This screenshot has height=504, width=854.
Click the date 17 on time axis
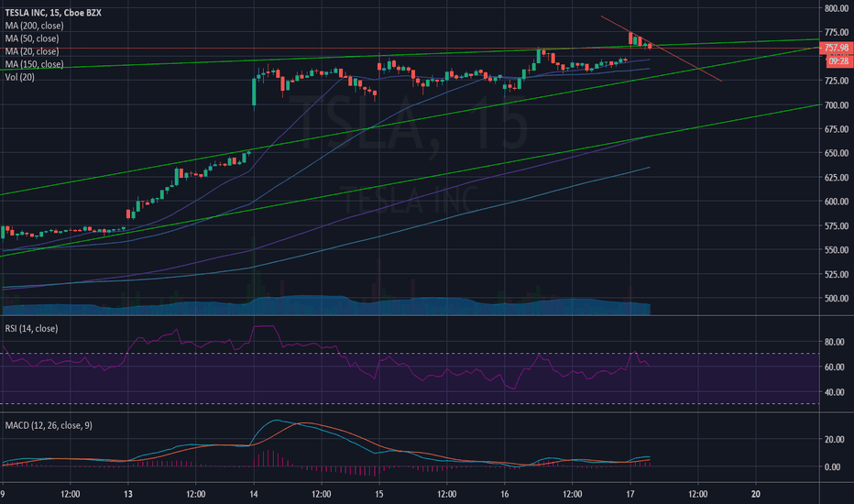pyautogui.click(x=630, y=494)
